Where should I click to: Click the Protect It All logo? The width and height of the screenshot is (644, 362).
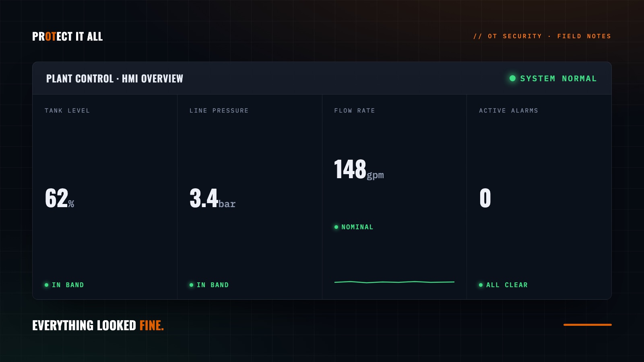click(x=67, y=37)
